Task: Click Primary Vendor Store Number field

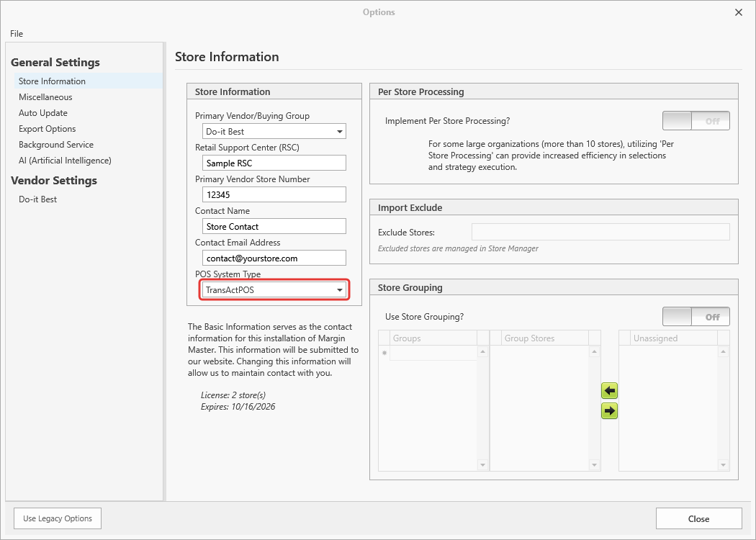Action: tap(274, 195)
